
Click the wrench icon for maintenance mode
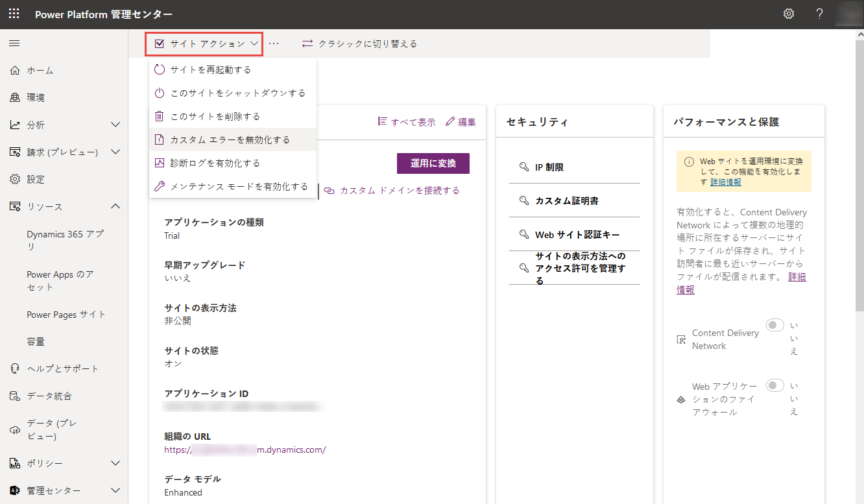[160, 186]
